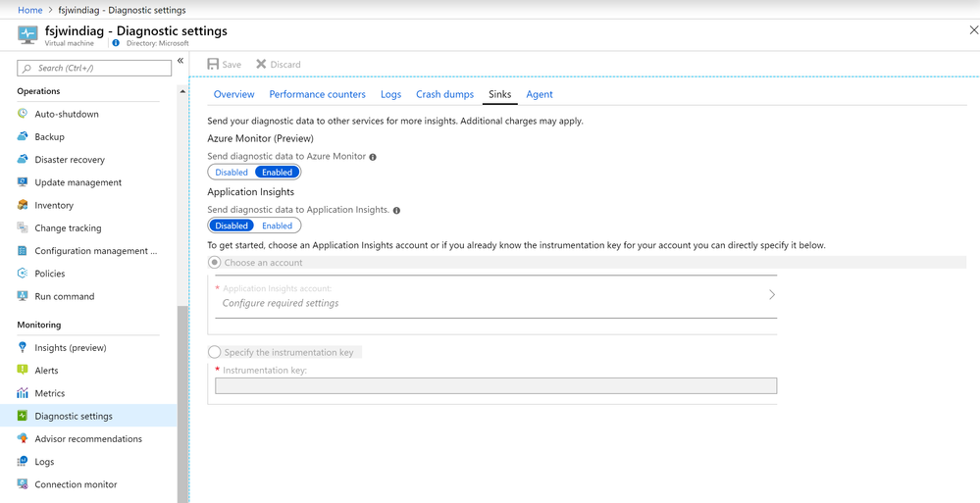Click the Run command icon
Viewport: 980px width, 503px height.
(23, 296)
